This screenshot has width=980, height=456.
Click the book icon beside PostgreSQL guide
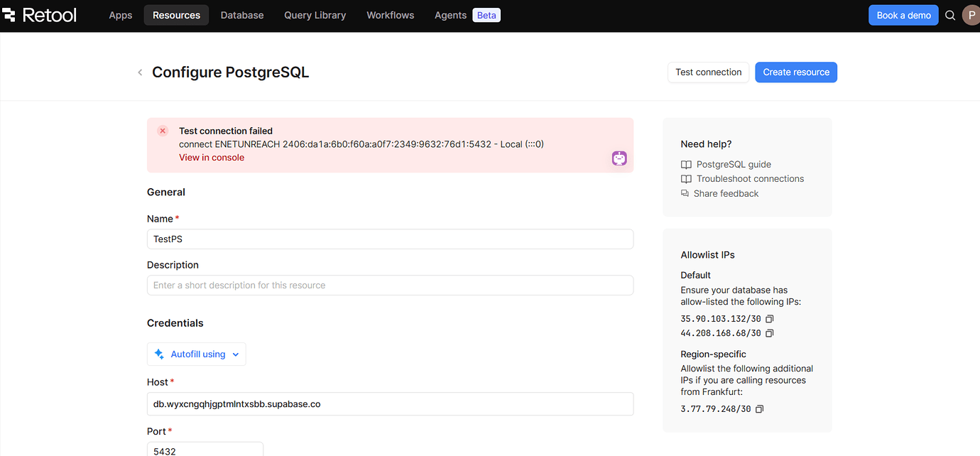(x=686, y=164)
